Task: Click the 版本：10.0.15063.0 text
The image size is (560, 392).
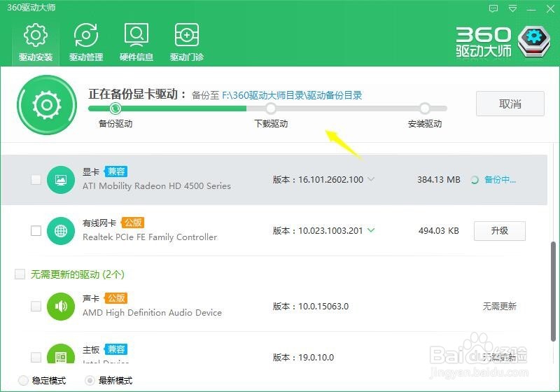Action: [311, 307]
